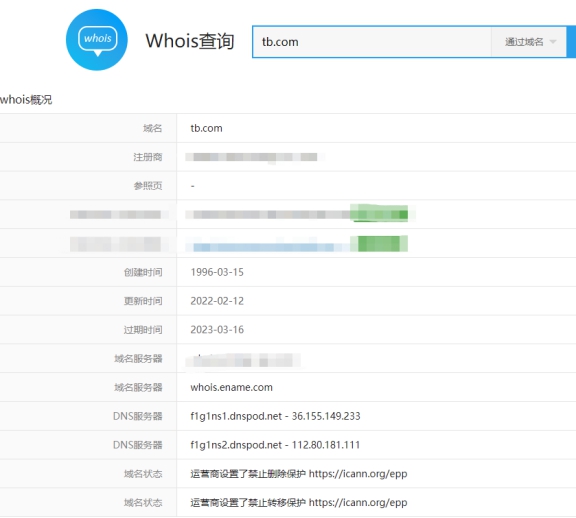Click the 参照页 row label
The width and height of the screenshot is (576, 518).
(148, 186)
